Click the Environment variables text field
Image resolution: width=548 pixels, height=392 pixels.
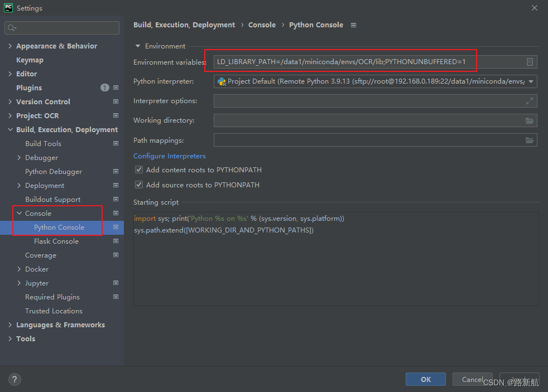tap(376, 62)
